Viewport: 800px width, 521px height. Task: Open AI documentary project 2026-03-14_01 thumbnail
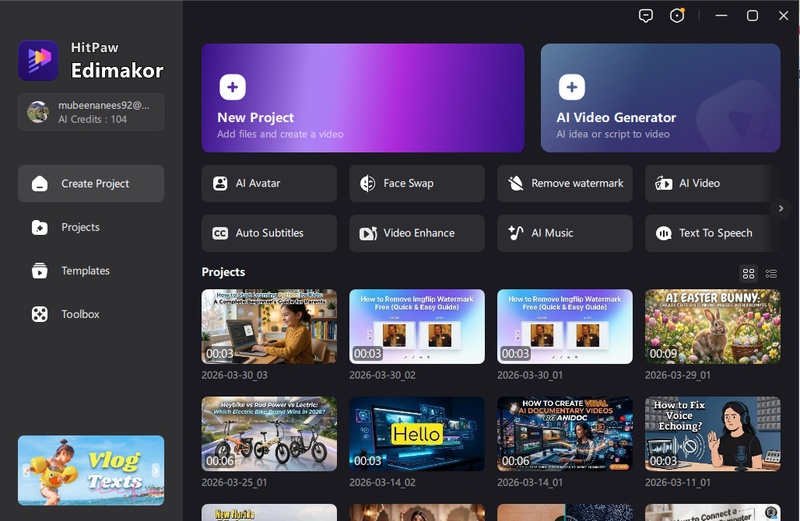[565, 434]
